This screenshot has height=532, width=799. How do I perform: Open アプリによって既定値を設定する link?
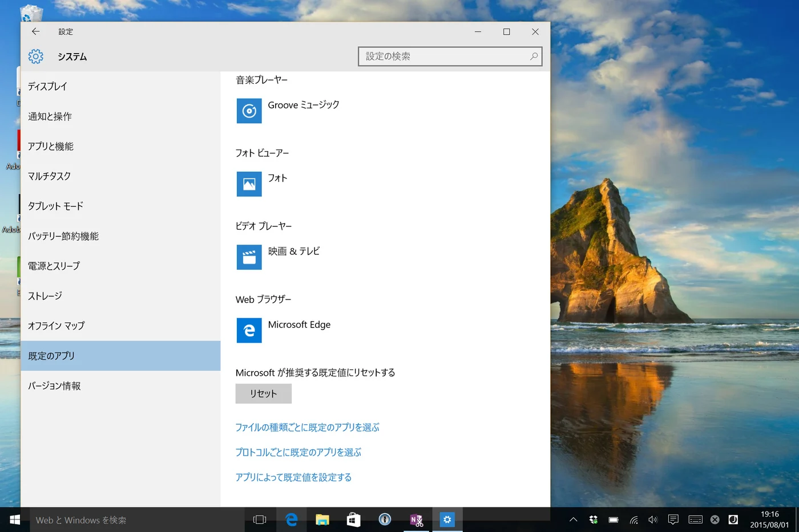(x=293, y=477)
